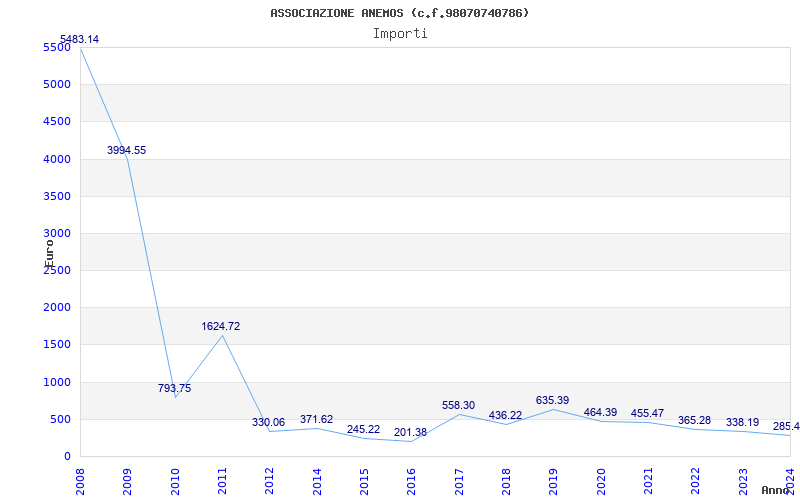Click the 371.62 value label
Image resolution: width=800 pixels, height=500 pixels.
[x=316, y=419]
